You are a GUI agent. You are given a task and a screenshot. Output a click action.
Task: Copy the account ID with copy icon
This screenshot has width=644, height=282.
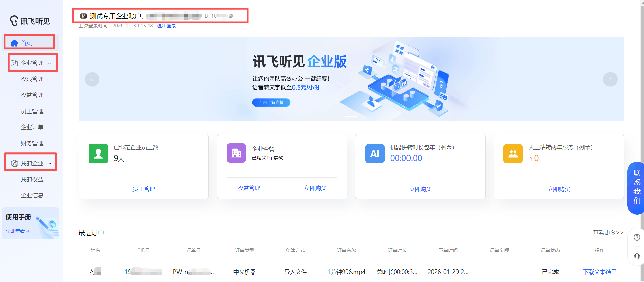[231, 16]
